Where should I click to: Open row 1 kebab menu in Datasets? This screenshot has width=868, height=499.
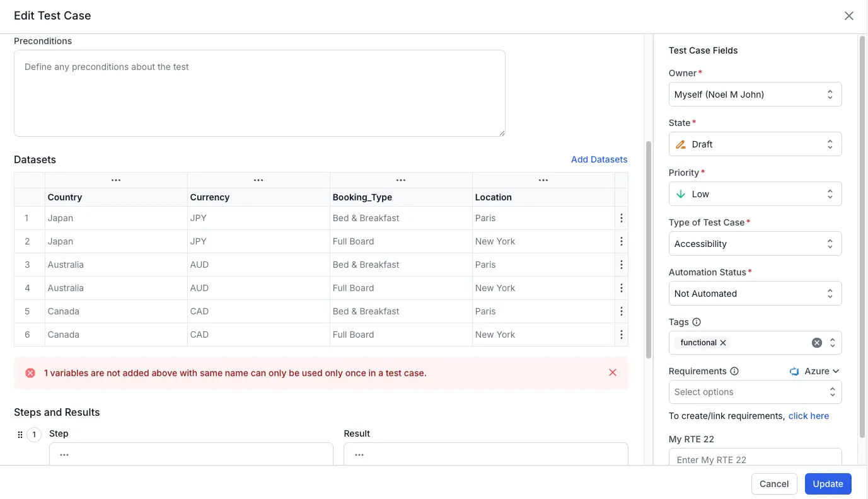click(x=622, y=218)
